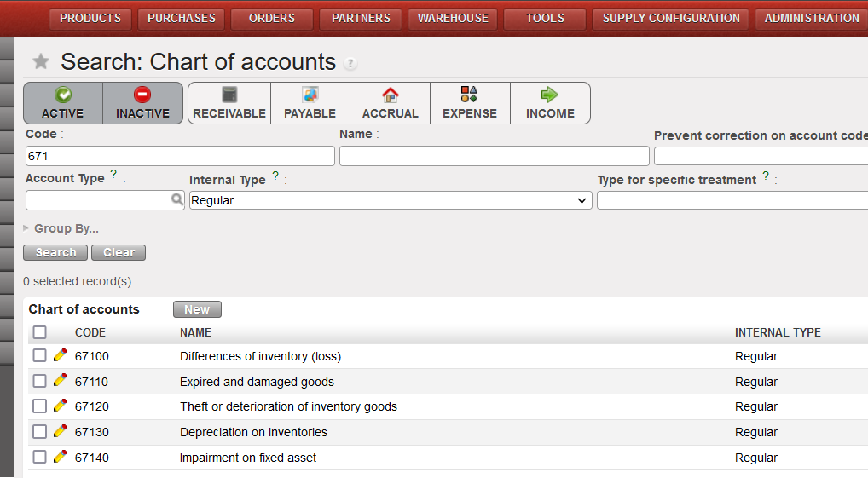Click the Account Type search magnifier icon
Screen dimensions: 868x478
click(x=176, y=199)
